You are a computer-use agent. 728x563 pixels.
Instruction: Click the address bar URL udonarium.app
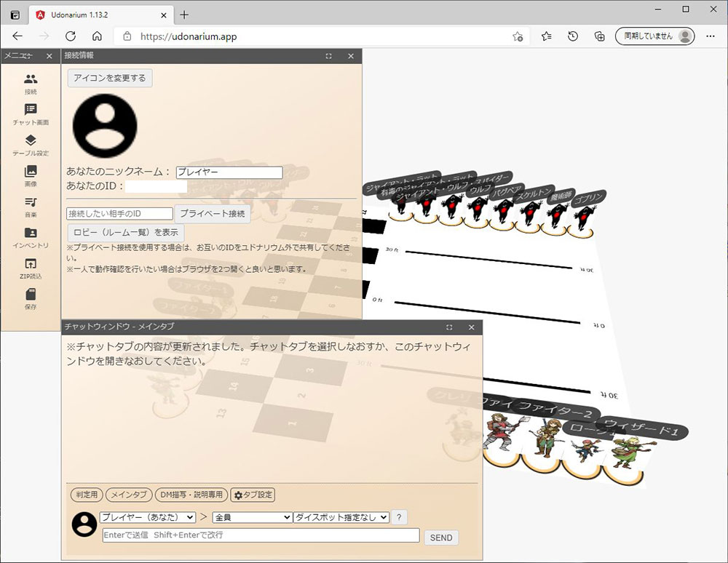click(x=189, y=36)
